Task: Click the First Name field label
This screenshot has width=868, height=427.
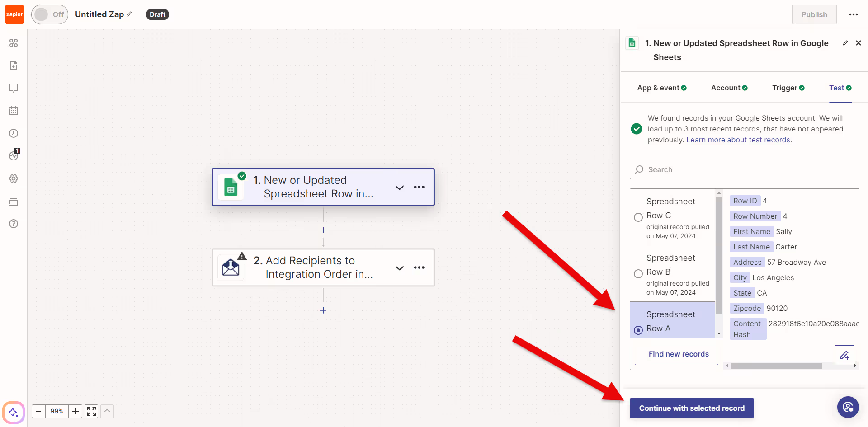Action: click(x=751, y=231)
